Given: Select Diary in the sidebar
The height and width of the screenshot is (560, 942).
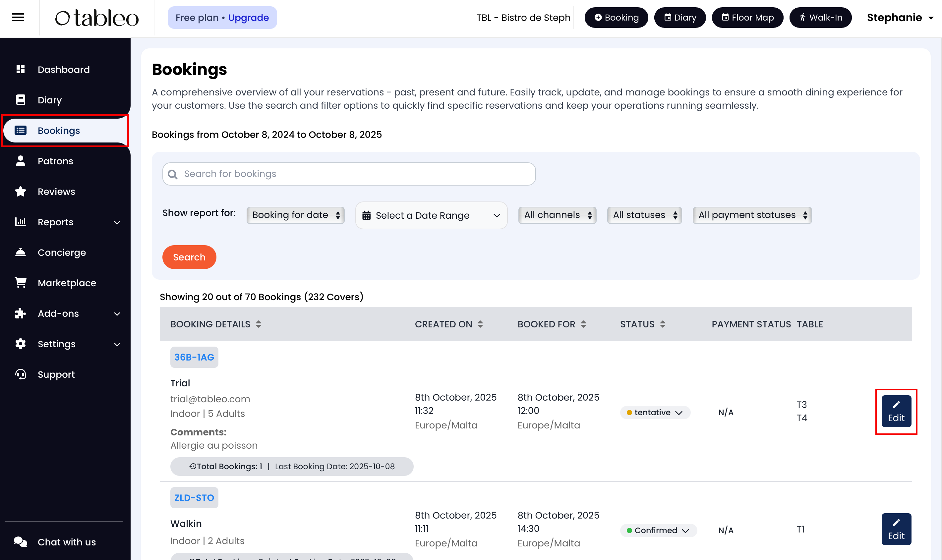Looking at the screenshot, I should [49, 100].
